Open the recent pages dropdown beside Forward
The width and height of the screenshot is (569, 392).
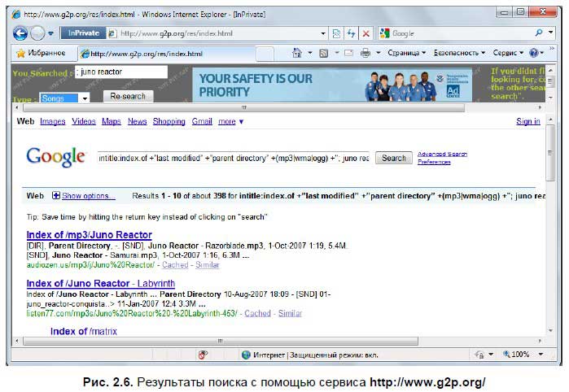tap(51, 33)
